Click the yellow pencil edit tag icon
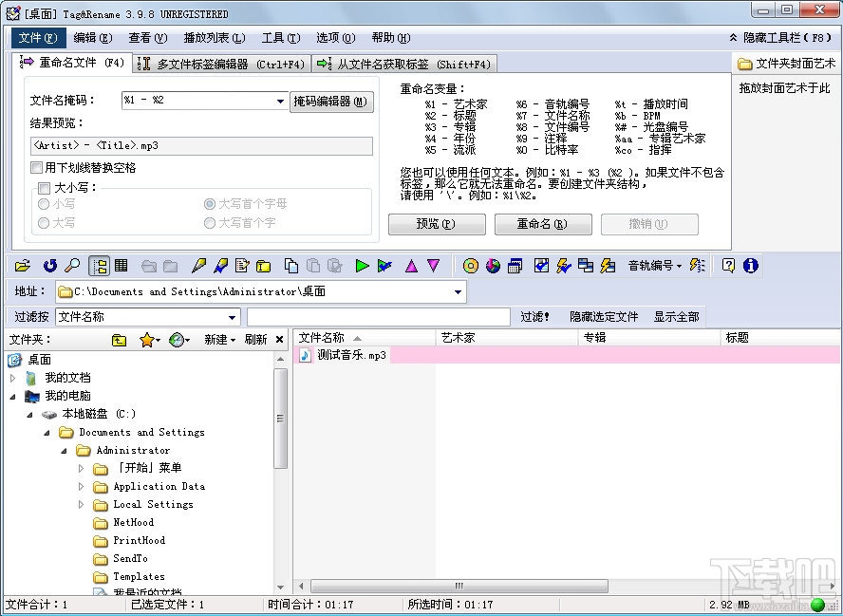Viewport: 843px width, 616px height. [198, 265]
